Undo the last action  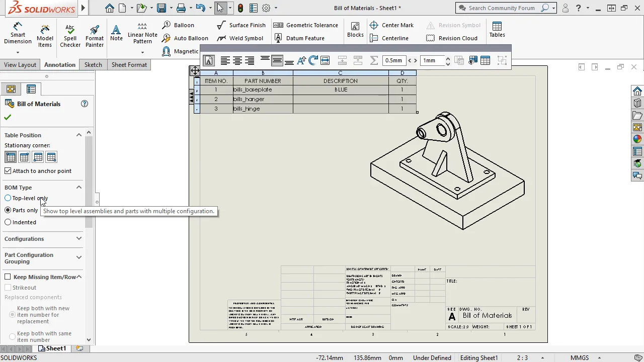[200, 8]
